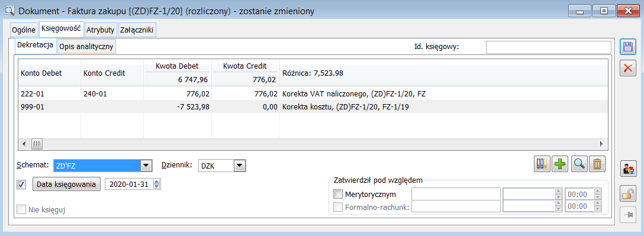Add a new entry with green plus
This screenshot has width=644, height=236.
pos(559,164)
